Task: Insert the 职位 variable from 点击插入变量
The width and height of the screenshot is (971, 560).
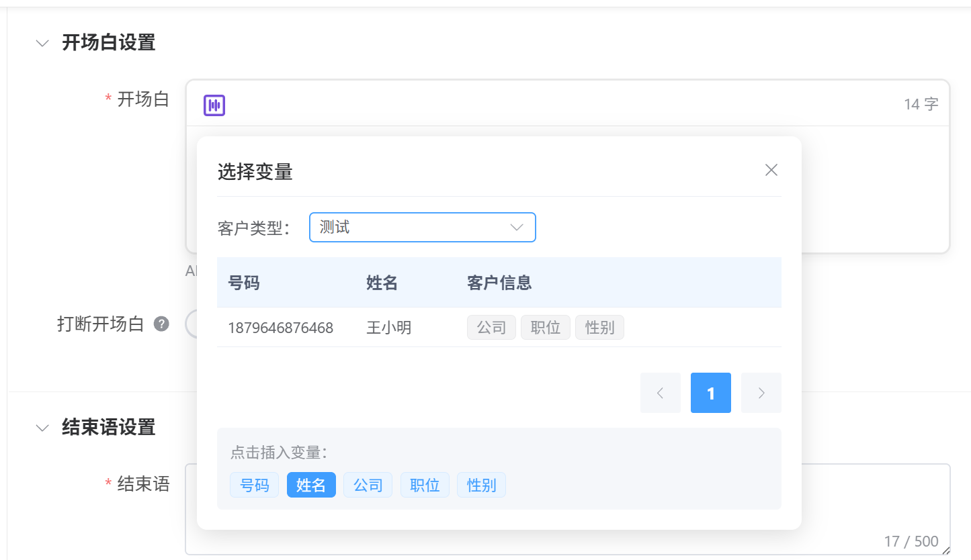Action: (425, 485)
